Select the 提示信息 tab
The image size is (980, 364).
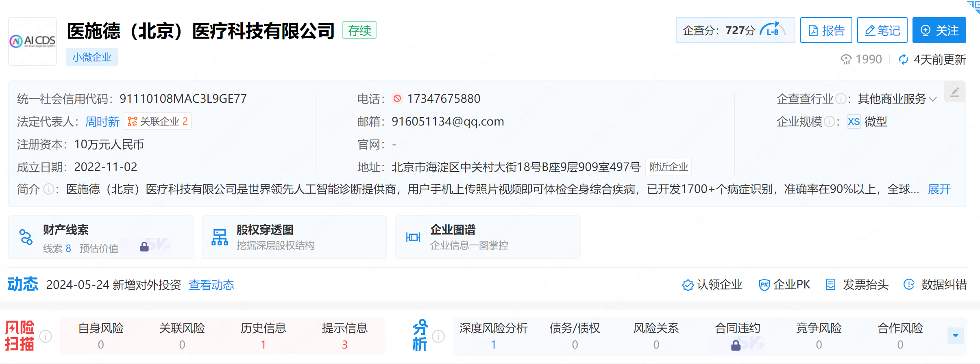pos(345,336)
